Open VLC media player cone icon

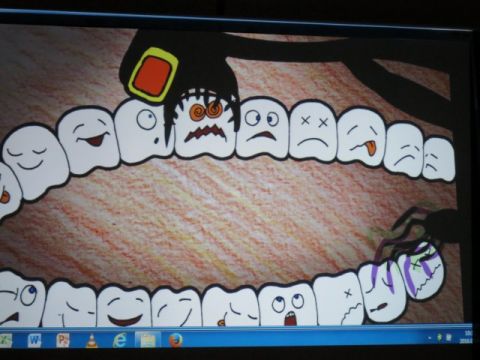click(x=92, y=341)
